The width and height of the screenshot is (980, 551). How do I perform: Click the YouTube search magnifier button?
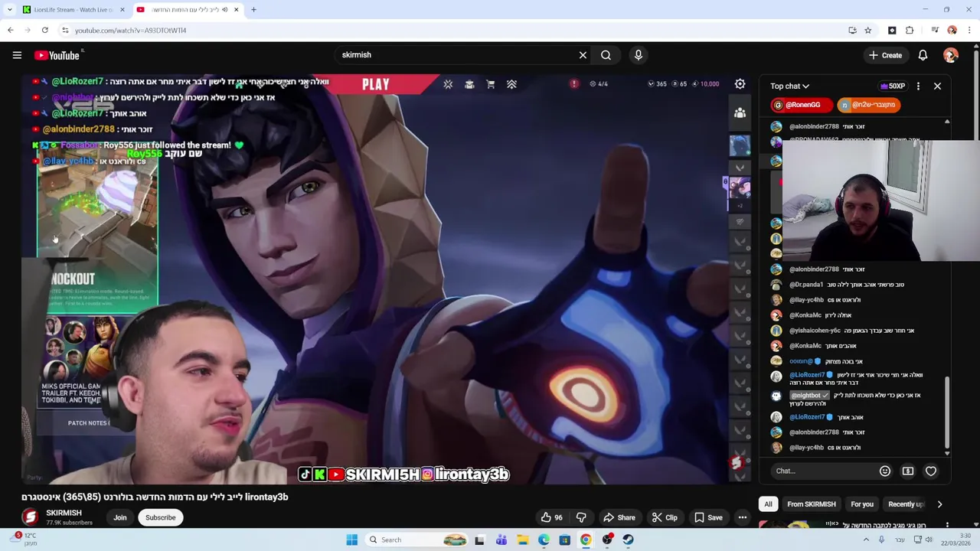click(x=606, y=55)
